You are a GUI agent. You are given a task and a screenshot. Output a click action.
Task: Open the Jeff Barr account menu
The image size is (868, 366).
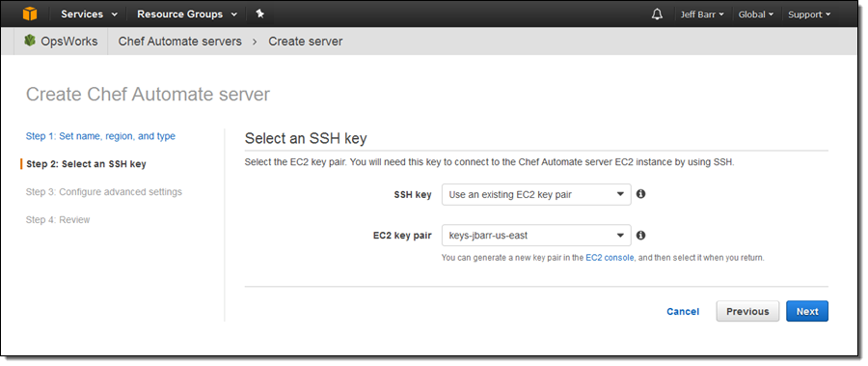click(x=702, y=14)
